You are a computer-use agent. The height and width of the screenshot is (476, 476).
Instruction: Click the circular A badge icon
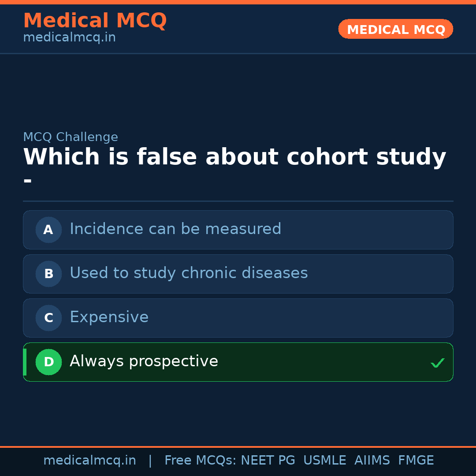click(48, 230)
